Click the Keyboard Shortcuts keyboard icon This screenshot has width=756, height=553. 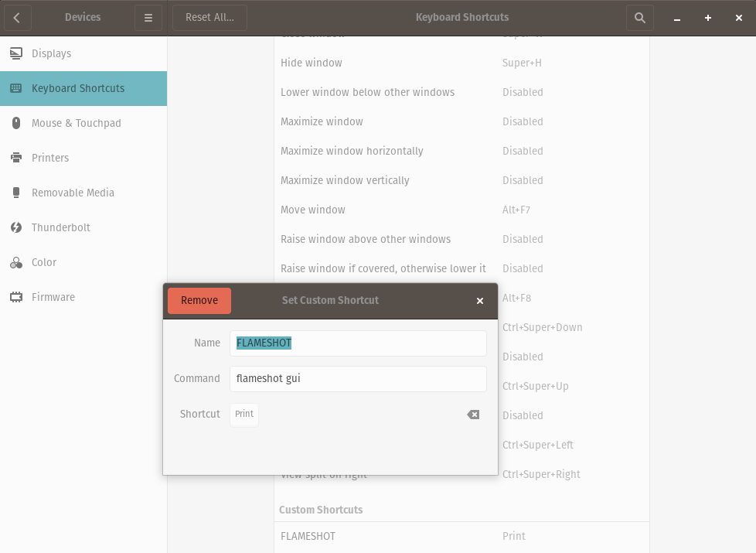[16, 88]
